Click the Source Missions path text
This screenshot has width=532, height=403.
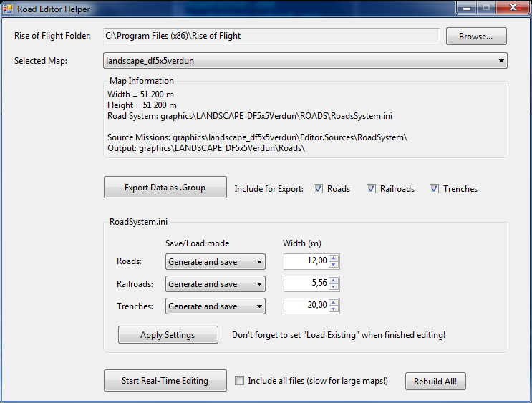[257, 137]
